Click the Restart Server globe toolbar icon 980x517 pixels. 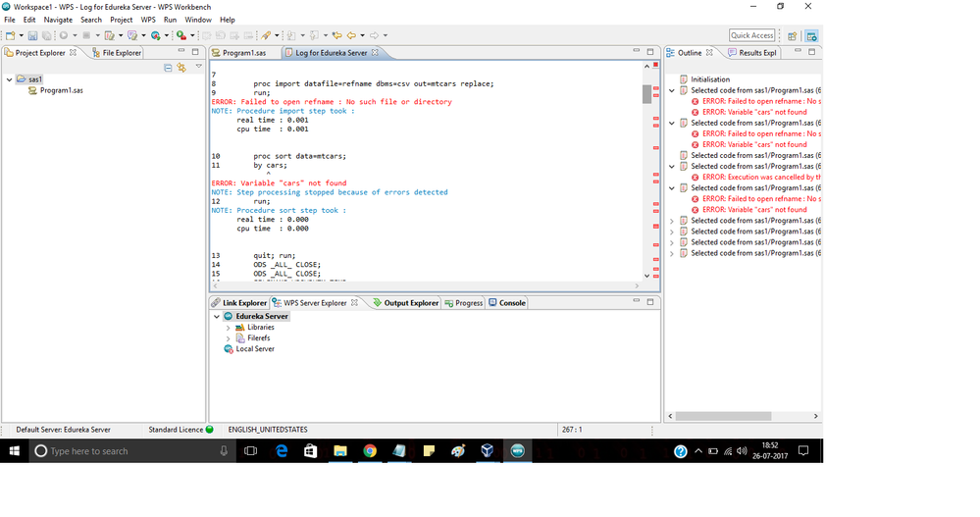(x=156, y=35)
